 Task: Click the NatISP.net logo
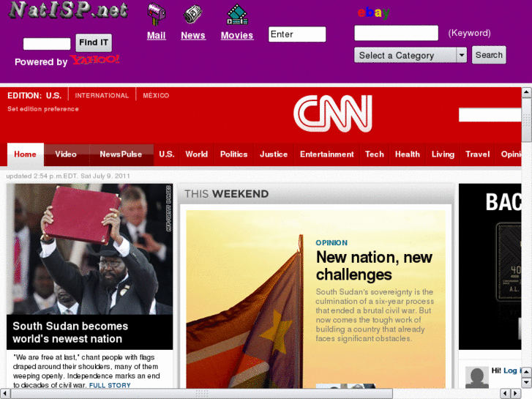pos(68,10)
